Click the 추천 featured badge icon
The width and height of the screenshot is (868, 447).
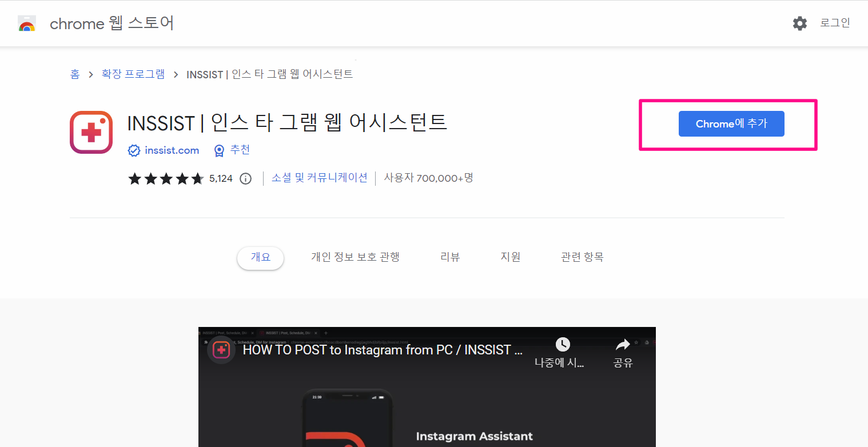[219, 150]
